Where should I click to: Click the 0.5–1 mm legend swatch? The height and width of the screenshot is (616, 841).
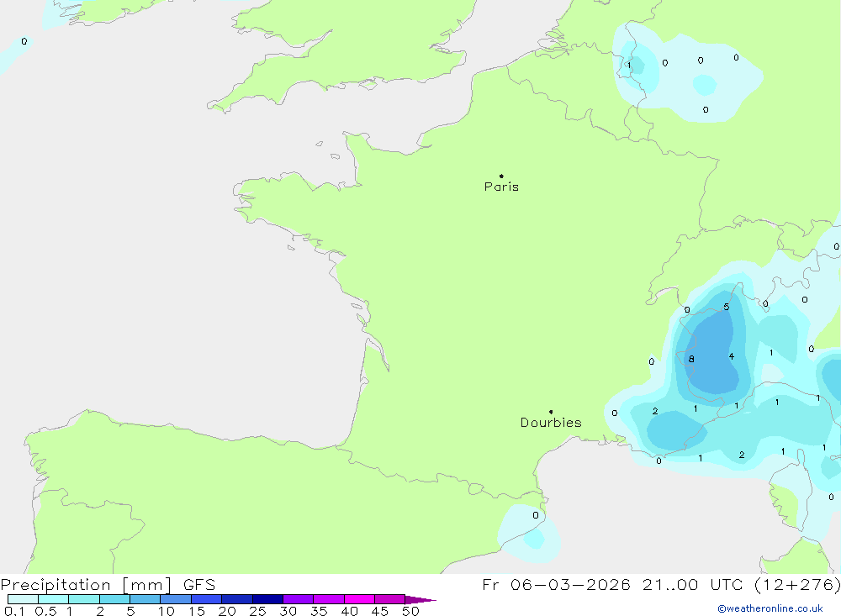54,599
